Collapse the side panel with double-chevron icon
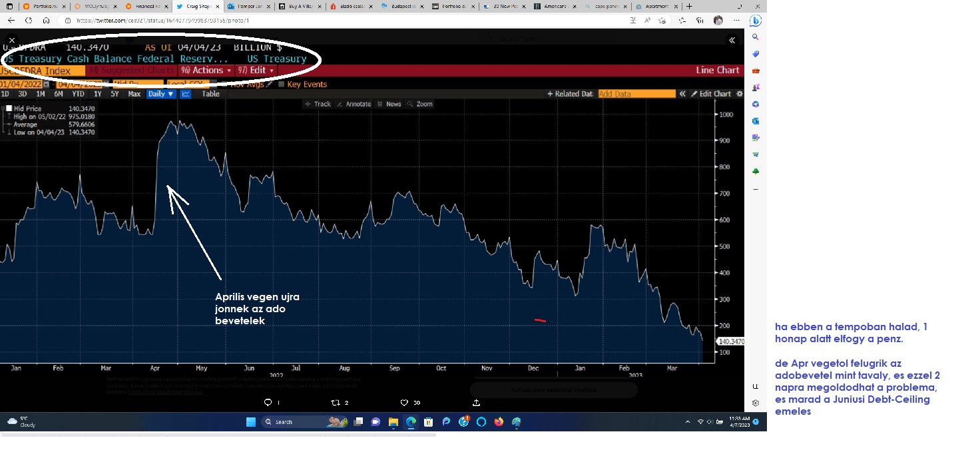The height and width of the screenshot is (458, 980). tap(732, 41)
